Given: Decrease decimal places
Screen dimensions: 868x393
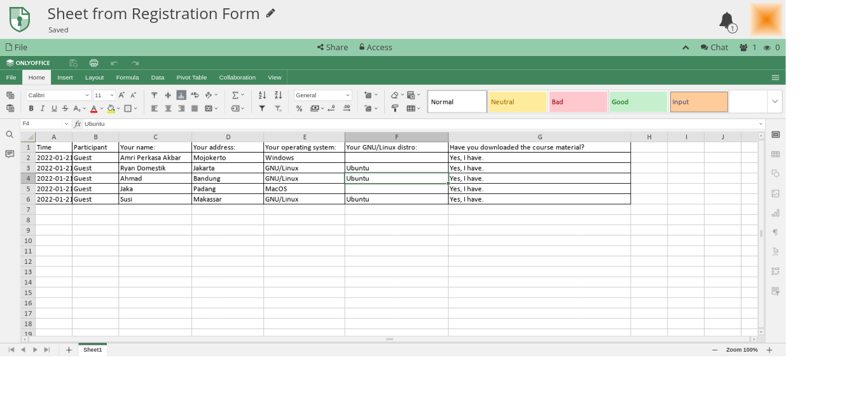Looking at the screenshot, I should click(331, 109).
